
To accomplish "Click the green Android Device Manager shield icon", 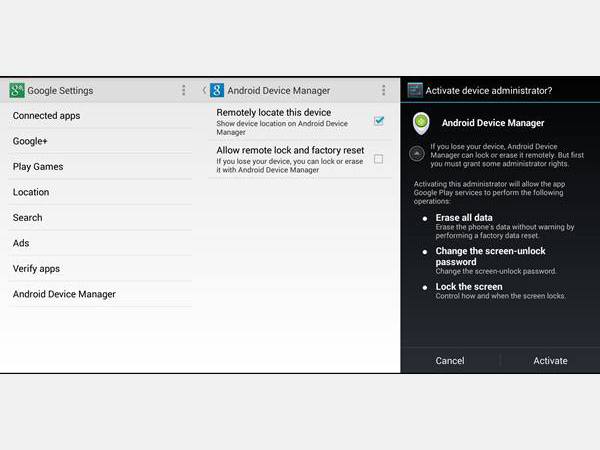I will (x=422, y=123).
